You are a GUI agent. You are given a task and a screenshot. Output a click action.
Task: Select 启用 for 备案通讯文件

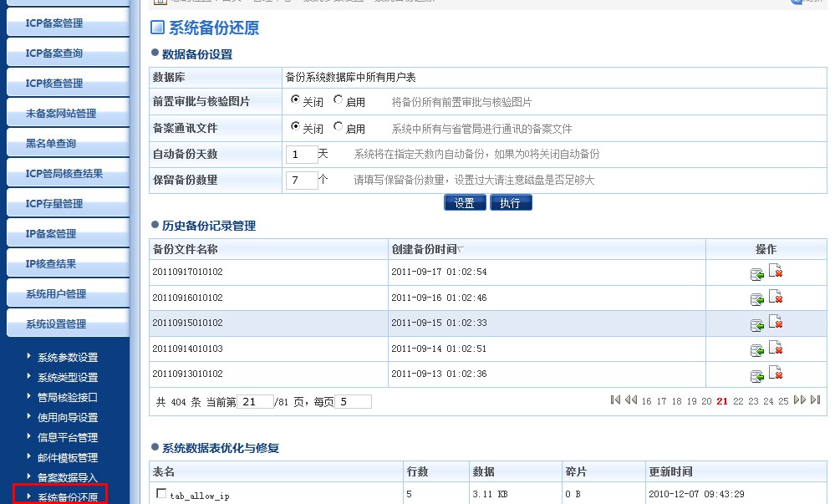338,127
